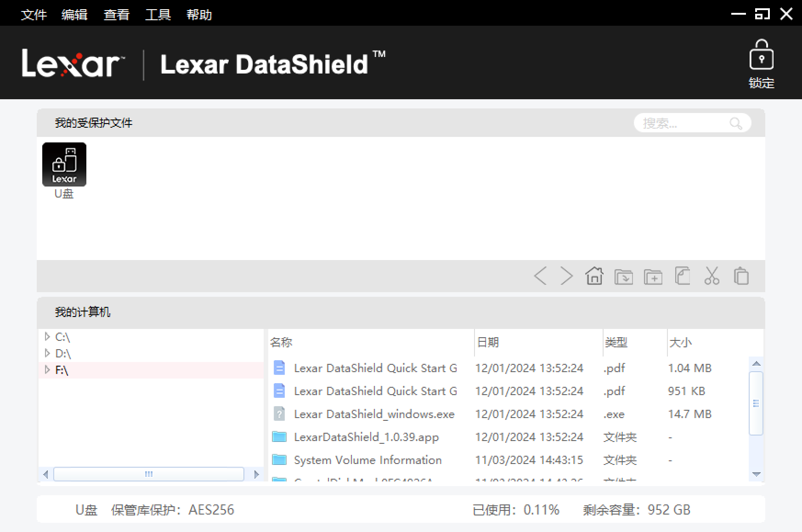Create new folder with plus folder icon
Viewport: 802px width, 532px height.
coord(653,277)
